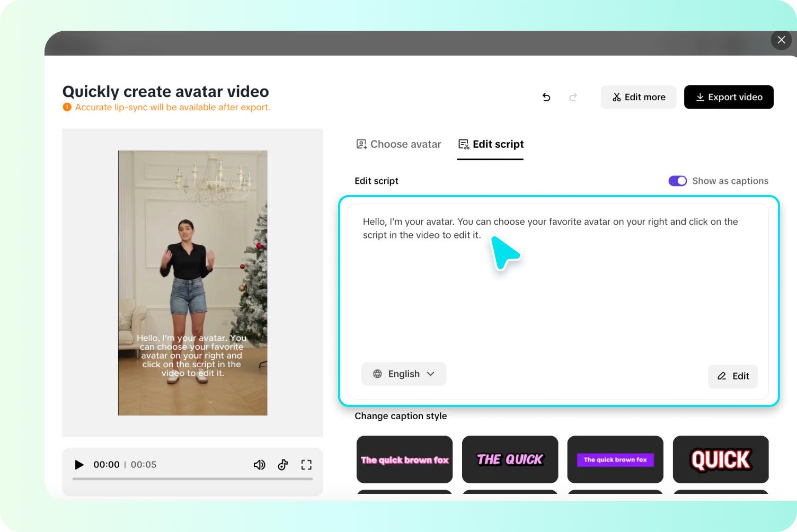The image size is (797, 532).
Task: Disable caption display on the video
Action: 677,181
